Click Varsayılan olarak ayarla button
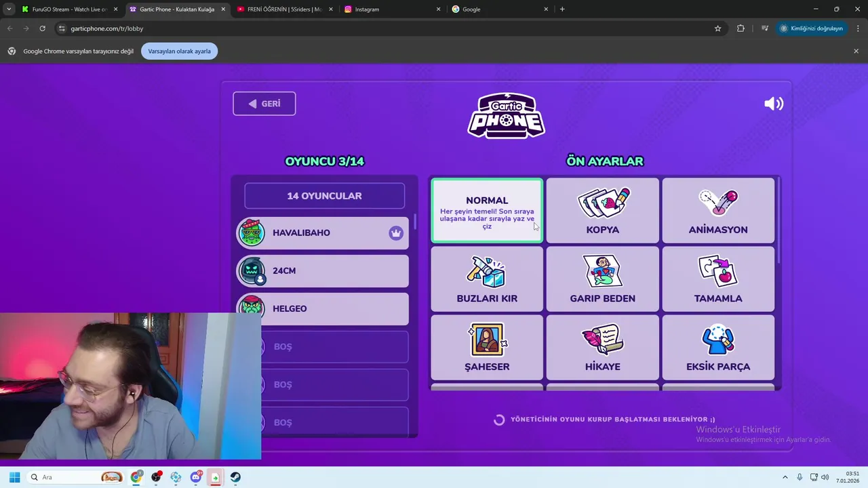Image resolution: width=868 pixels, height=488 pixels. point(179,51)
